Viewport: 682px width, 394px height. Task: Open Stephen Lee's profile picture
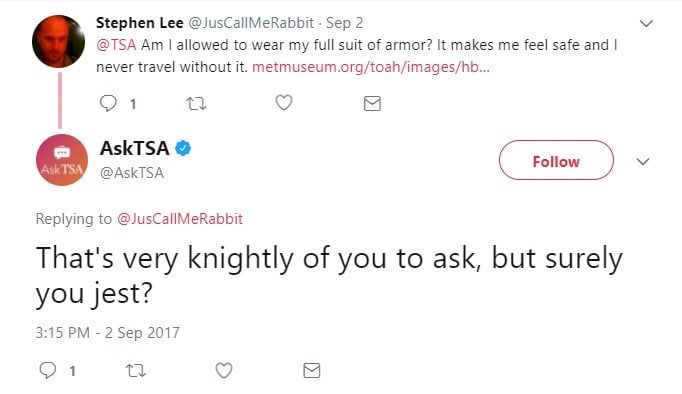click(x=58, y=41)
